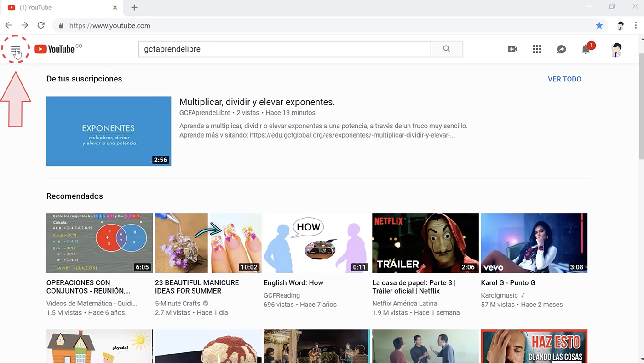Open GCFAprendeLibre channel link
Viewport: 644px width, 363px height.
coord(205,113)
